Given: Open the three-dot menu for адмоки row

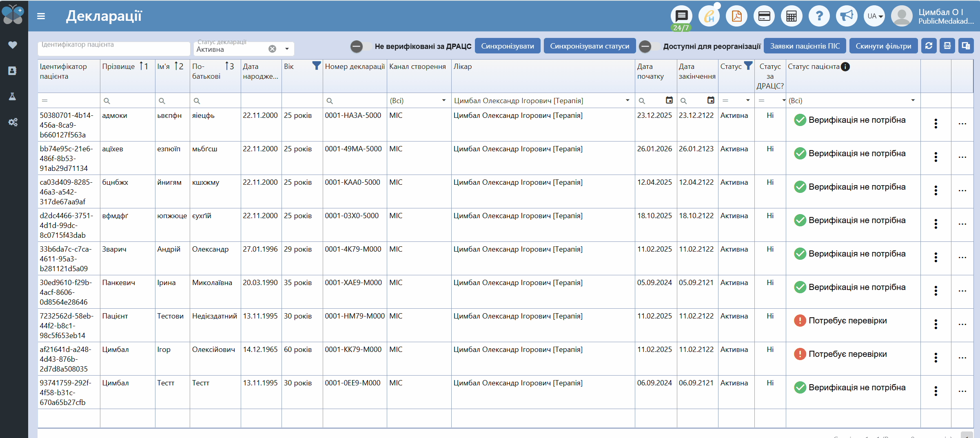Looking at the screenshot, I should (x=936, y=124).
